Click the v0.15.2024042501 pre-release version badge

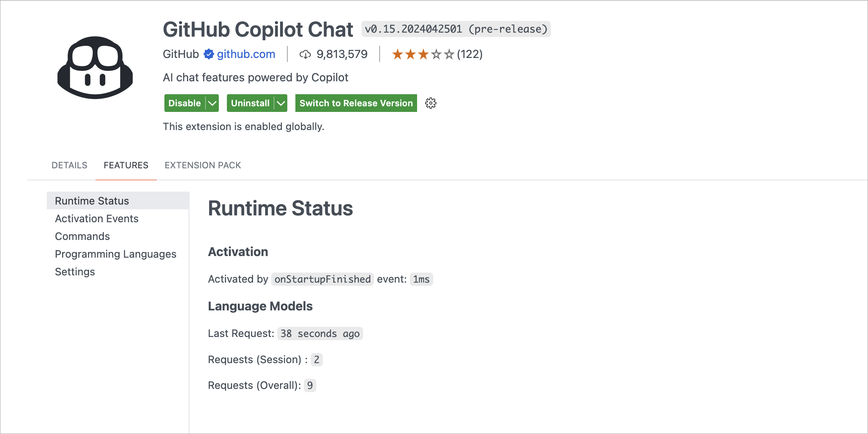point(456,29)
